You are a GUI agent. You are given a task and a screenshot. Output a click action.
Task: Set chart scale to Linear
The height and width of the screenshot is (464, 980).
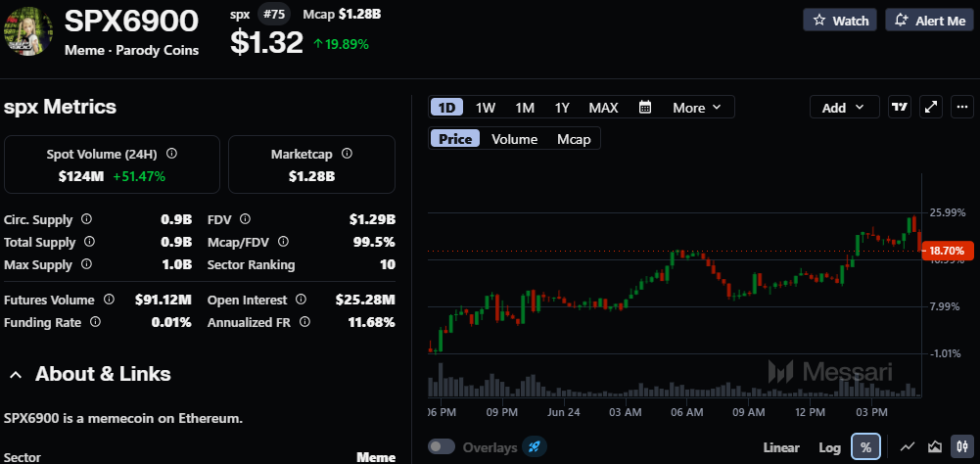point(781,447)
